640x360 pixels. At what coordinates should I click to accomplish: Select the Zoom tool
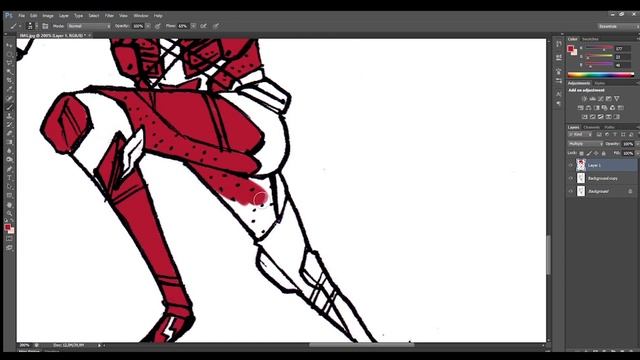(x=9, y=213)
